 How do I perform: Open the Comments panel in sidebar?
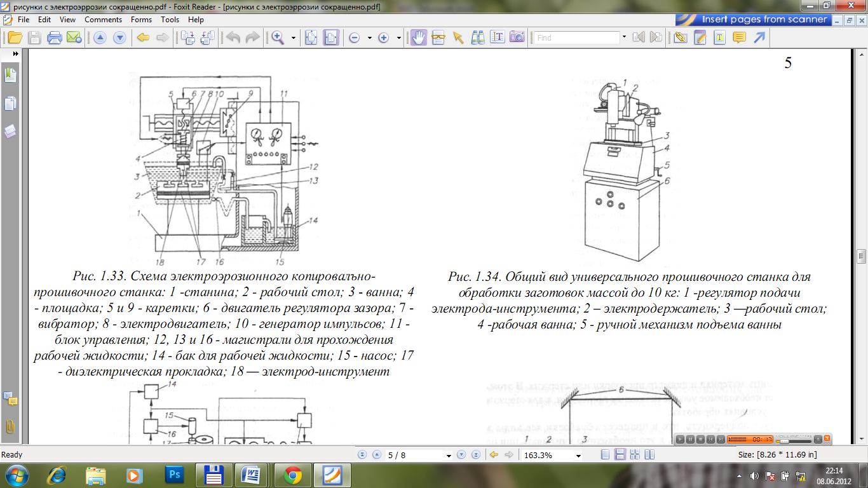10,398
